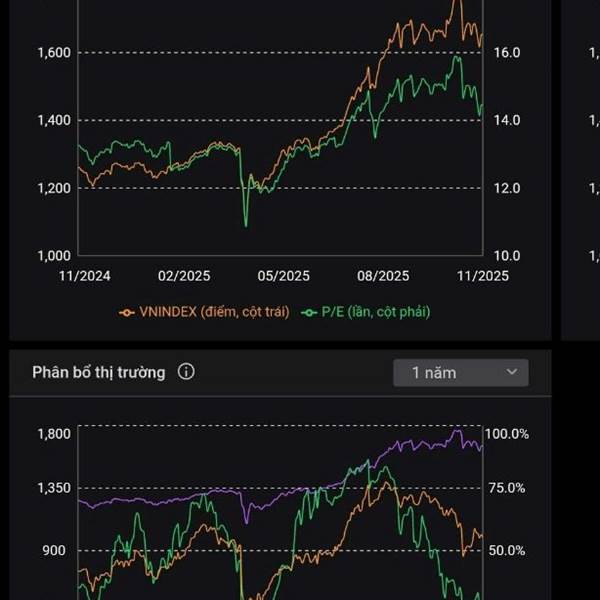Toggle P/E series via its legend label
The height and width of the screenshot is (600, 600).
click(x=376, y=312)
